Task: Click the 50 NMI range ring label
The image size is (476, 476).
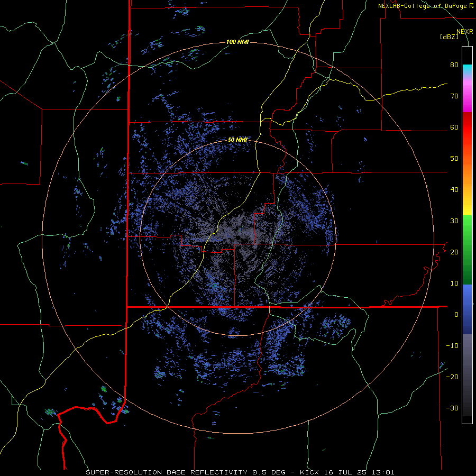Action: [237, 140]
